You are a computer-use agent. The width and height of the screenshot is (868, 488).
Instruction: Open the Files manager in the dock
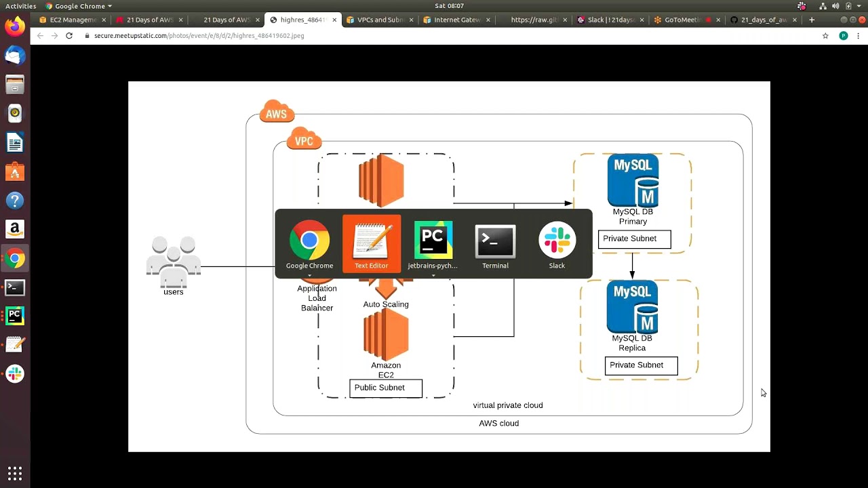point(15,85)
